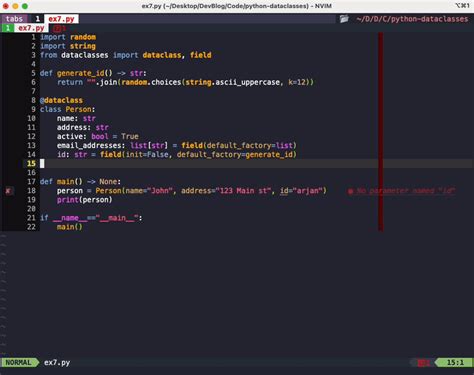Click the underlined 'id' argument on line 18

[x=284, y=191]
